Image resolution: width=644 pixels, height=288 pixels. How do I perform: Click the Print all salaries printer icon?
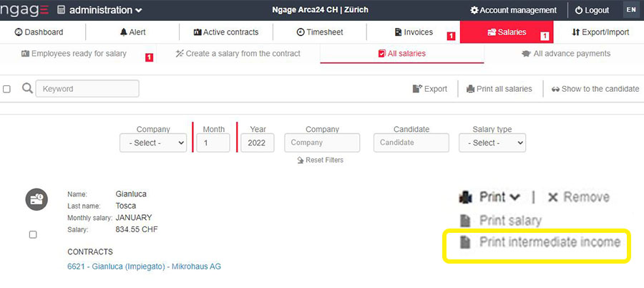click(x=470, y=89)
